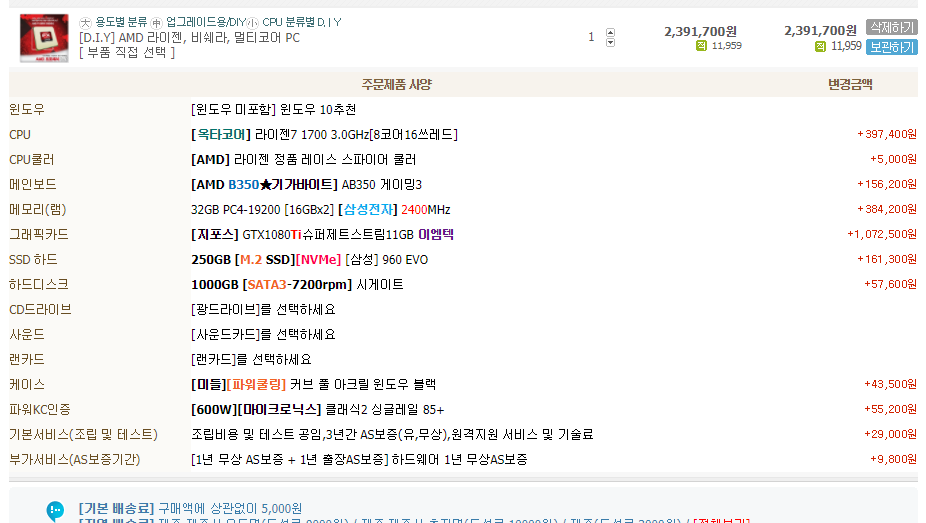
Task: Click the CPU price +397,400원
Action: (887, 135)
